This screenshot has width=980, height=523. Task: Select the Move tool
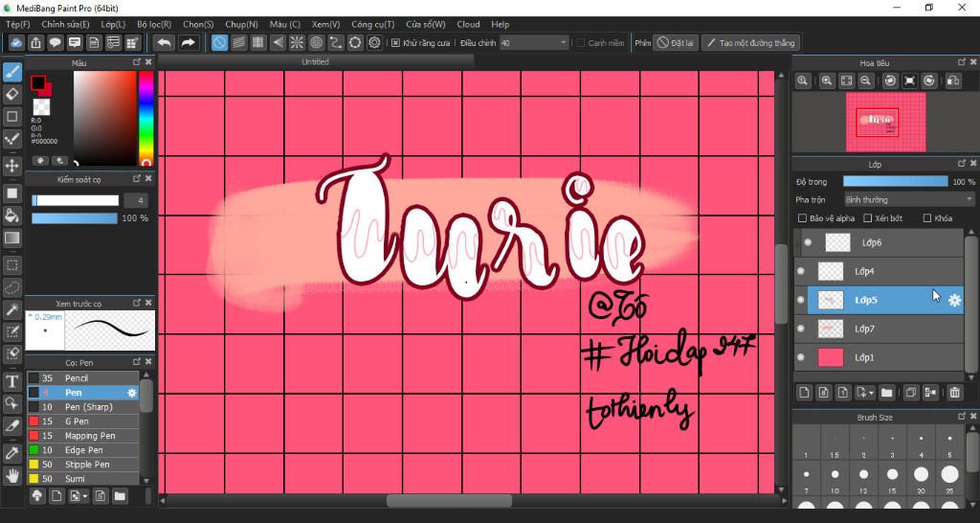pyautogui.click(x=11, y=166)
